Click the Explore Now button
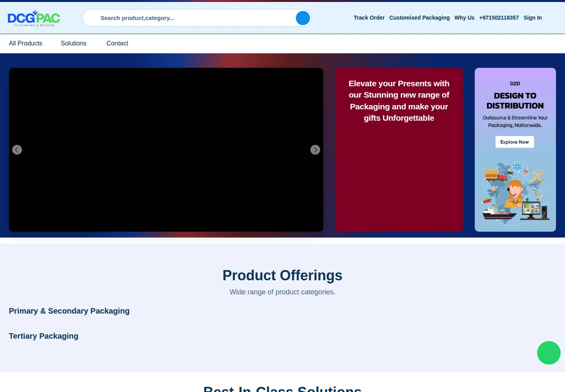The width and height of the screenshot is (565, 392). tap(514, 142)
